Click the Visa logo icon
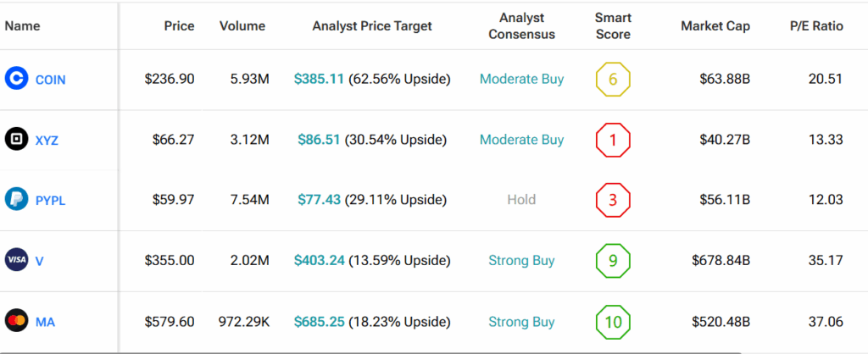Viewport: 868px width, 354px height. pos(15,261)
